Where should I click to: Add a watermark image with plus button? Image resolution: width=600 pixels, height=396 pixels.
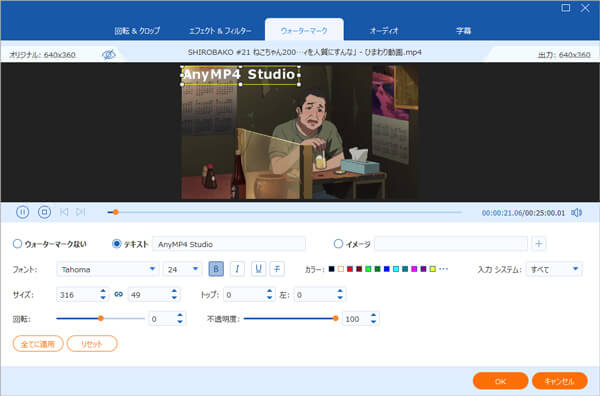[x=539, y=244]
